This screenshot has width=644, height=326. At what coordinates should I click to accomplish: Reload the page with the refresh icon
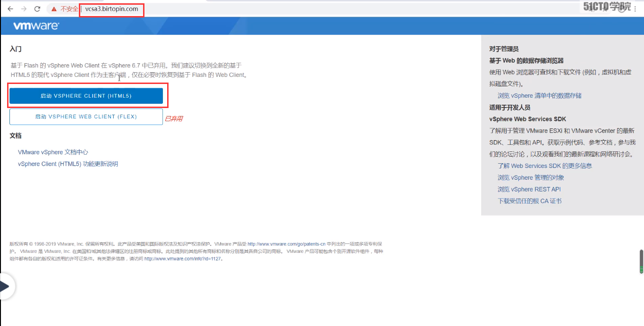point(37,9)
